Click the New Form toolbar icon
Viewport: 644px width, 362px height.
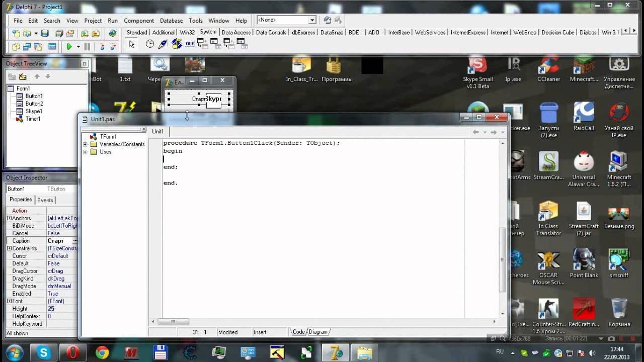coord(52,46)
